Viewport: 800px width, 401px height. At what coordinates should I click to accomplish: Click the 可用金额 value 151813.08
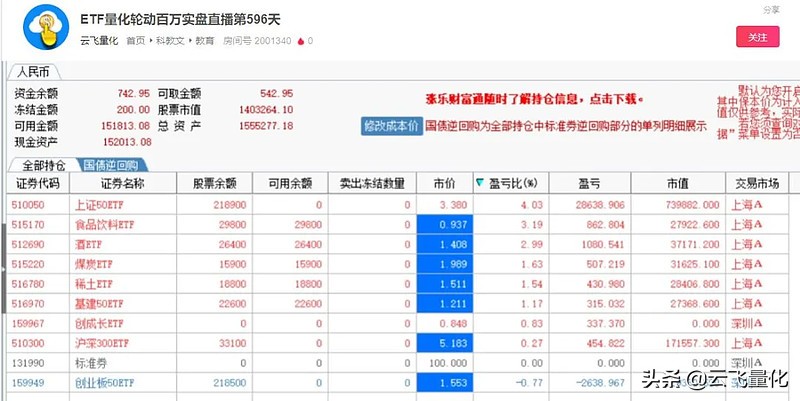(x=126, y=126)
